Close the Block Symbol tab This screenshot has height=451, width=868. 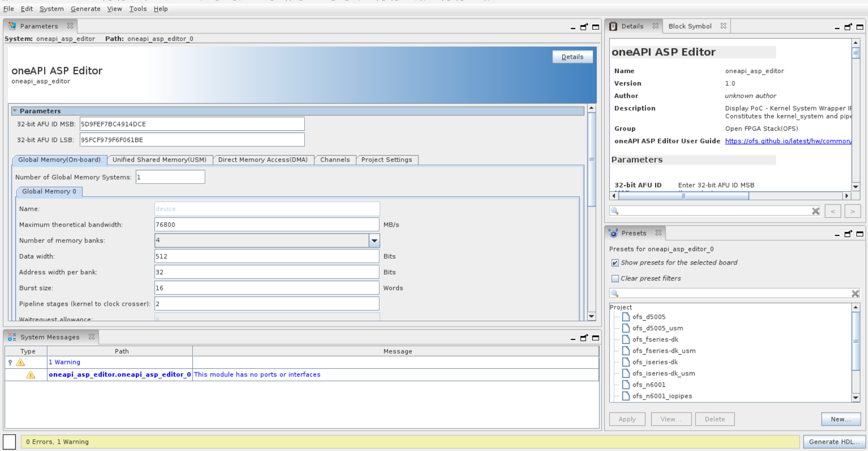point(723,26)
